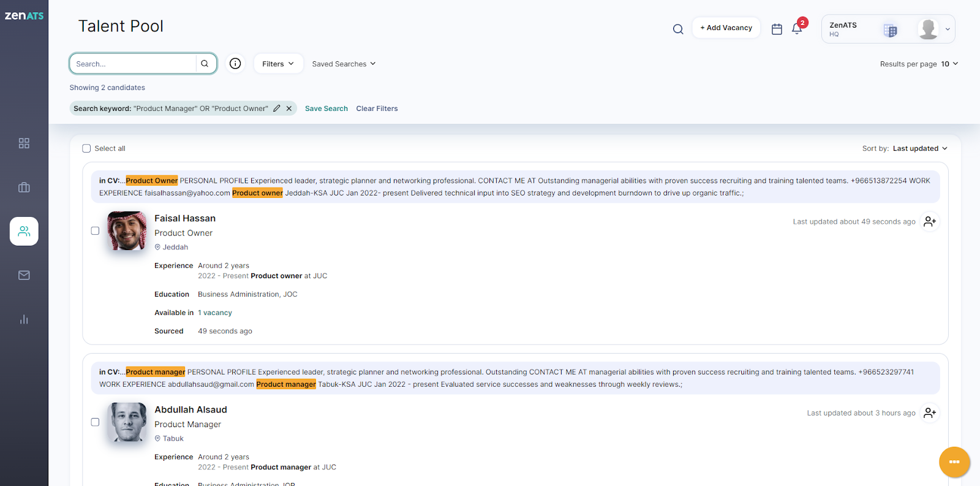Open Faisal Hassan profile photo

click(127, 230)
